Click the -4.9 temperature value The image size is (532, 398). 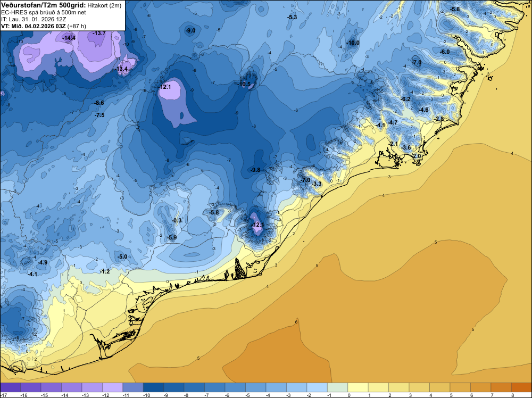point(43,262)
